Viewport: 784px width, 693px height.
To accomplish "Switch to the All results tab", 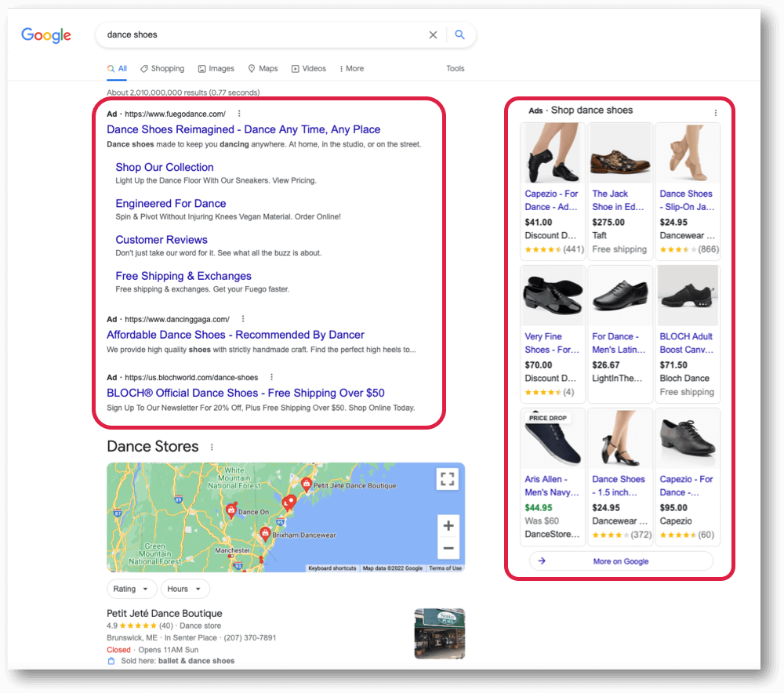I will click(117, 68).
